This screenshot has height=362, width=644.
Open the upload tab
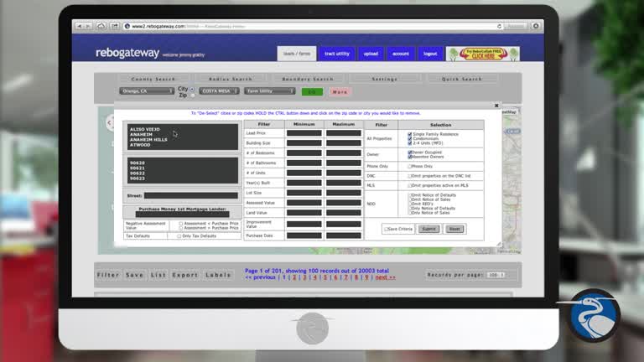tap(371, 54)
